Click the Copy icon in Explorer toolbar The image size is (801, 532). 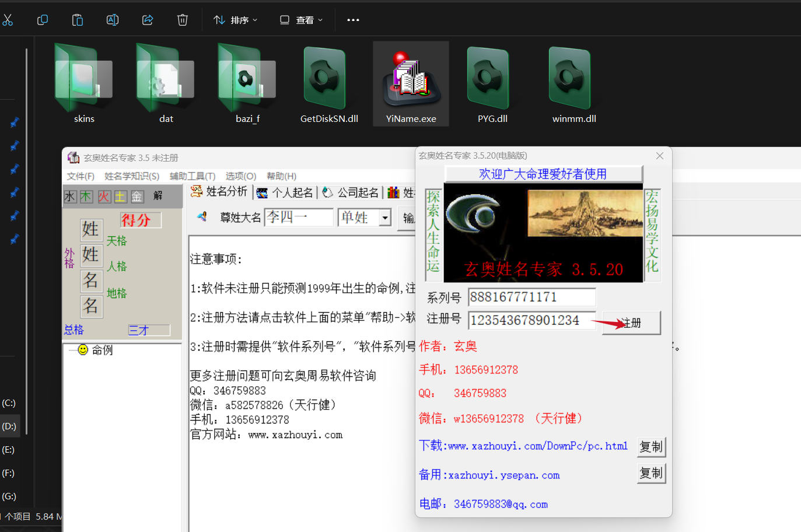click(43, 20)
